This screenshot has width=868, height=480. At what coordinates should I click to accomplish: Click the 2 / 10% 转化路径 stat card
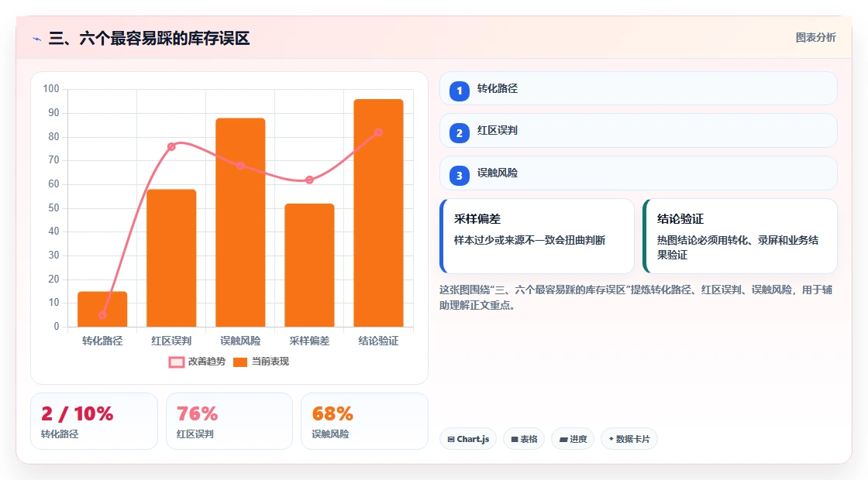pos(94,421)
